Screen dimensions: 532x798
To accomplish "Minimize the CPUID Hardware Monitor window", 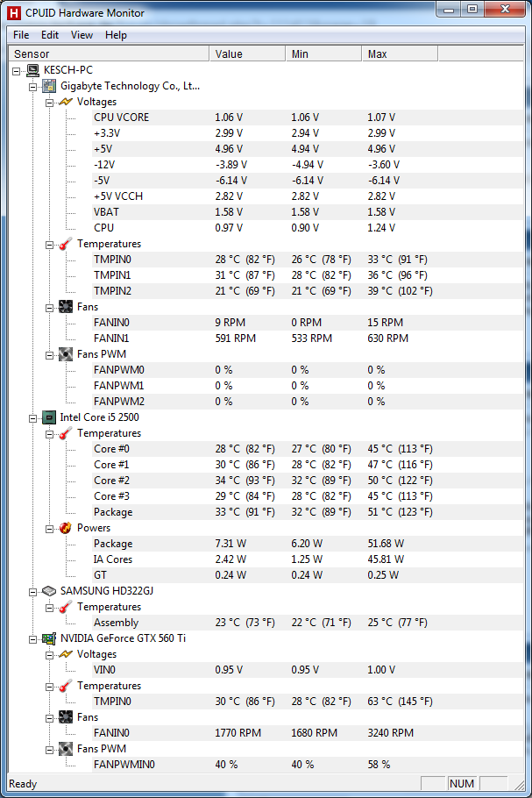I will (449, 9).
